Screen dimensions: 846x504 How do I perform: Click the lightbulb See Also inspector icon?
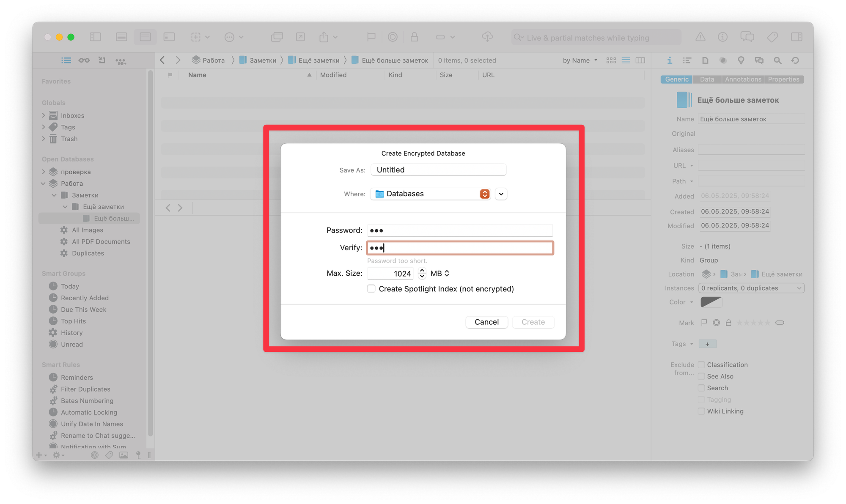(741, 60)
